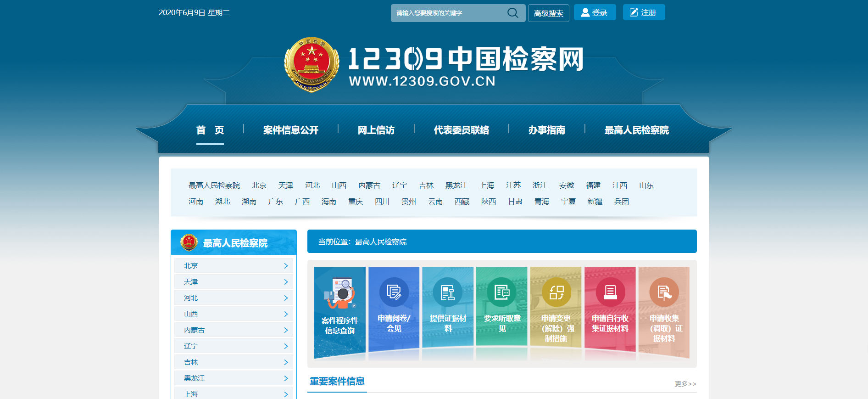868x399 pixels.
Task: Select 广西 in the region list
Action: [x=302, y=202]
